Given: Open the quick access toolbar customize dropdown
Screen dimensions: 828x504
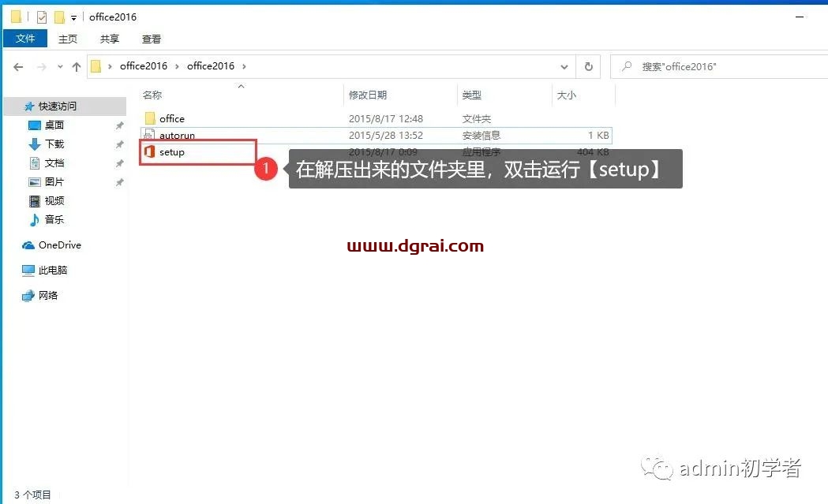Looking at the screenshot, I should point(73,18).
